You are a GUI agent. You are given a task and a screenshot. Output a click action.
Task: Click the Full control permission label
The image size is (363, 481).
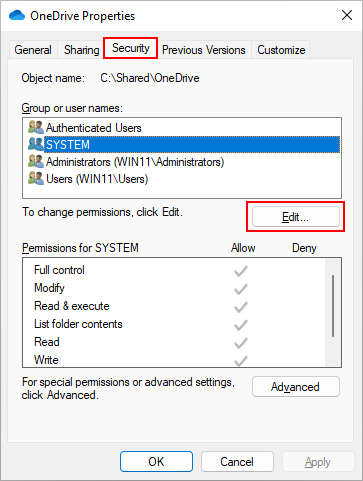pos(59,270)
